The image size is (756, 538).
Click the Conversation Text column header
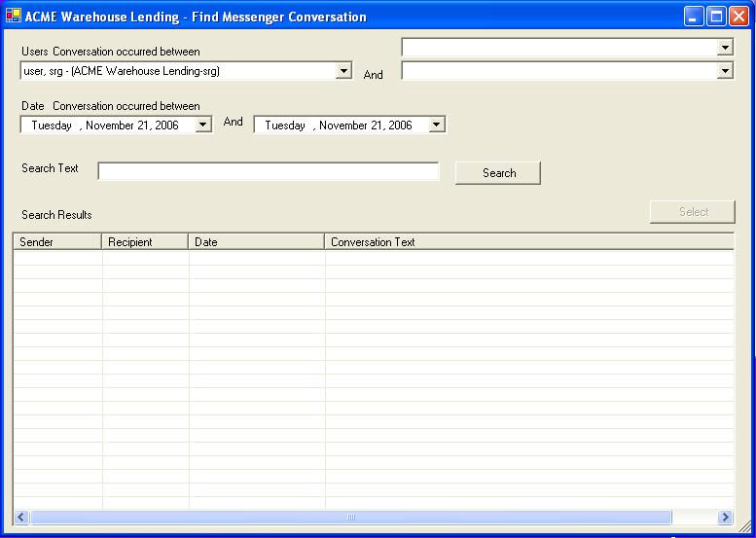[529, 241]
